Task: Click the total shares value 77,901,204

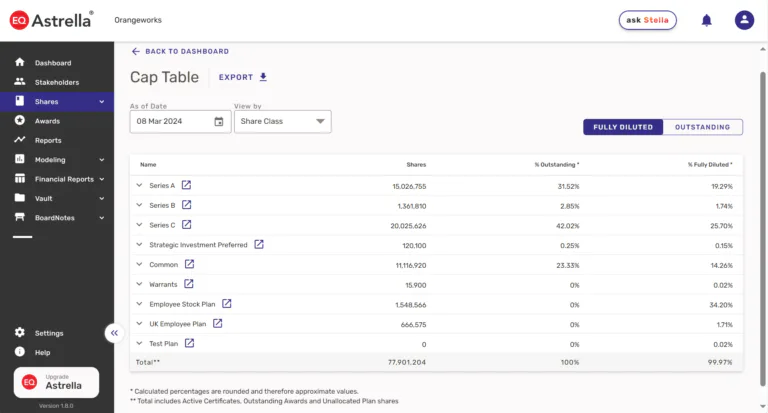Action: click(x=407, y=363)
